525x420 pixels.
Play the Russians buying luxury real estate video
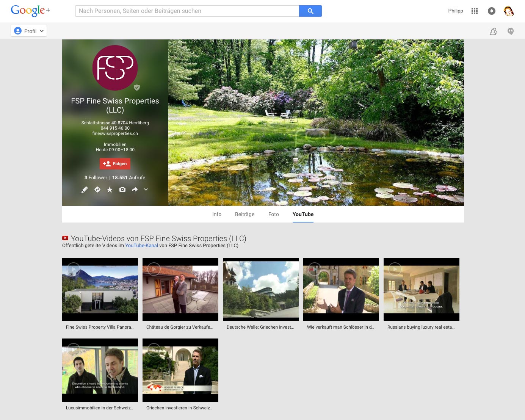click(x=422, y=289)
